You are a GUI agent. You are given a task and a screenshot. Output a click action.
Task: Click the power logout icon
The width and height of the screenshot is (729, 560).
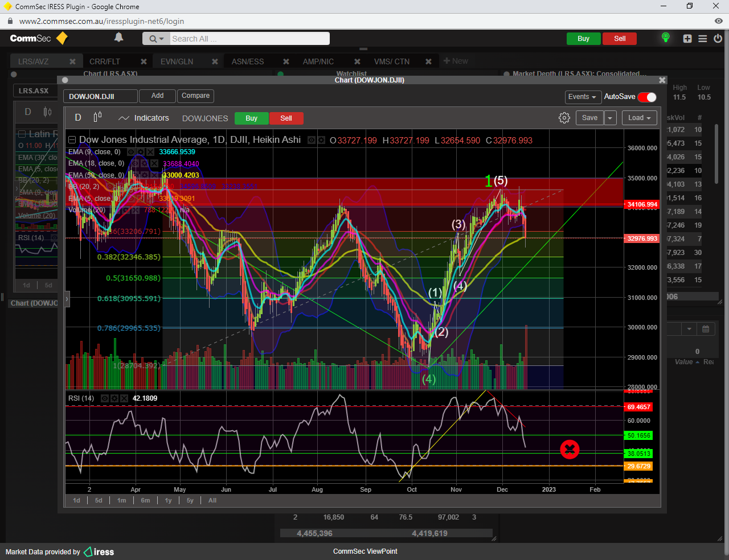click(718, 39)
